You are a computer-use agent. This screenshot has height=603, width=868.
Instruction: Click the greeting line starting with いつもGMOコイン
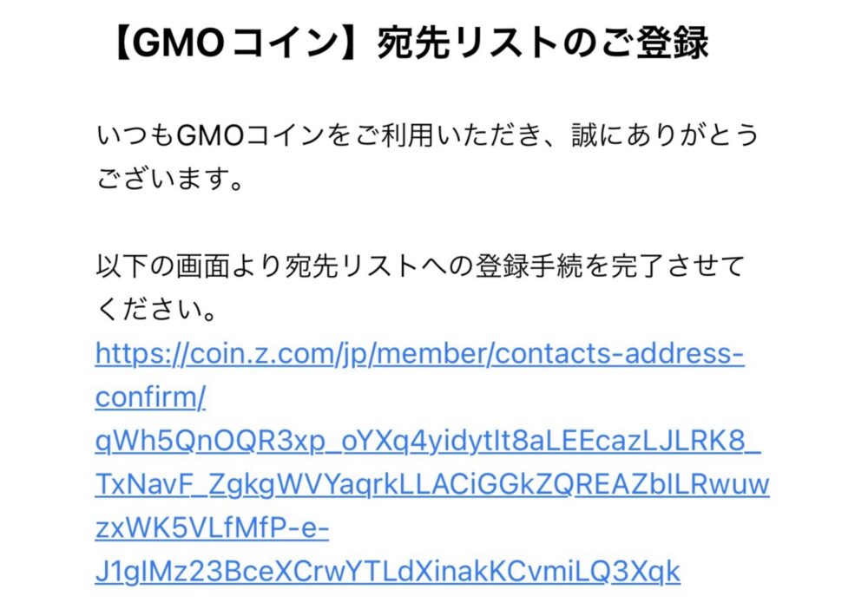click(x=427, y=135)
